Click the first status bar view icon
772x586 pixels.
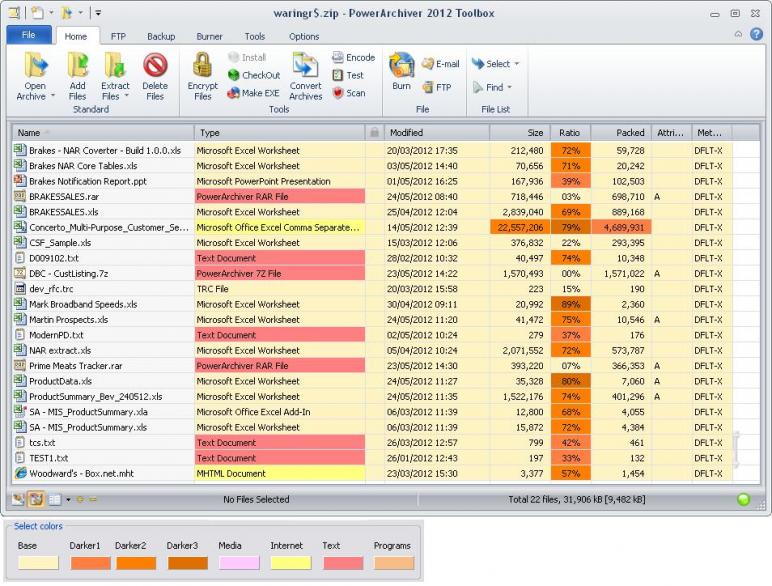pos(18,499)
